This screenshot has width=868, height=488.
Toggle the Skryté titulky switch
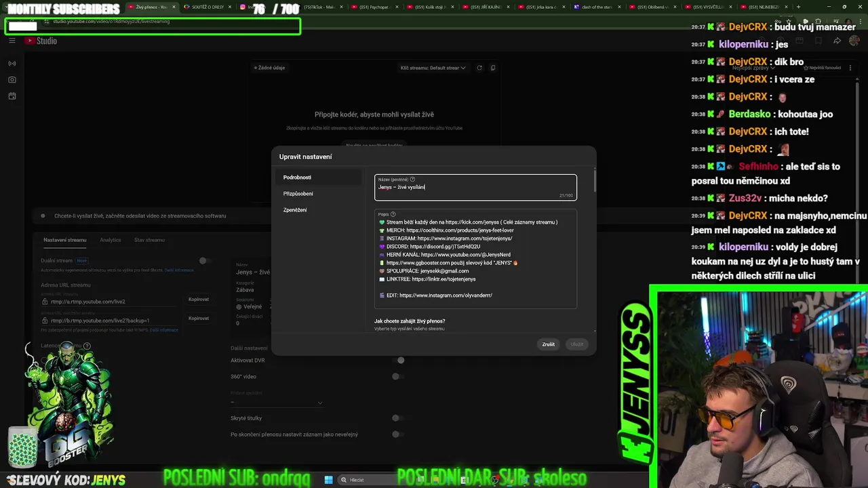tap(399, 418)
